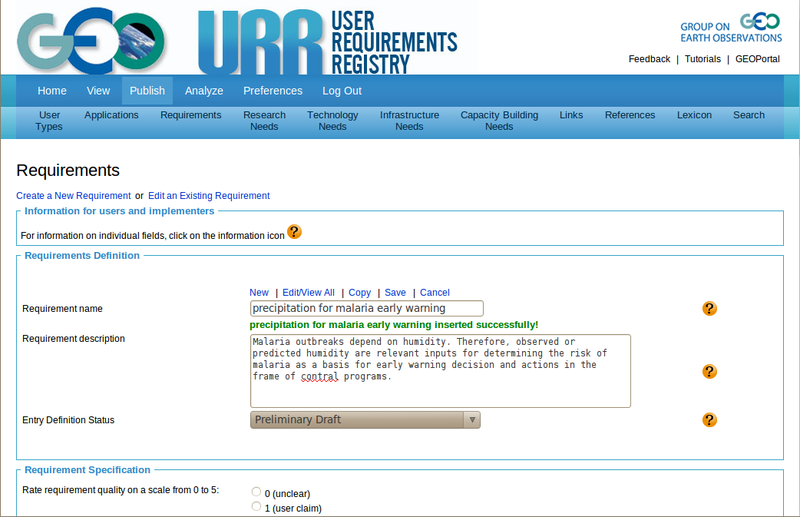Image resolution: width=800 pixels, height=517 pixels.
Task: Click the Save link
Action: 395,292
